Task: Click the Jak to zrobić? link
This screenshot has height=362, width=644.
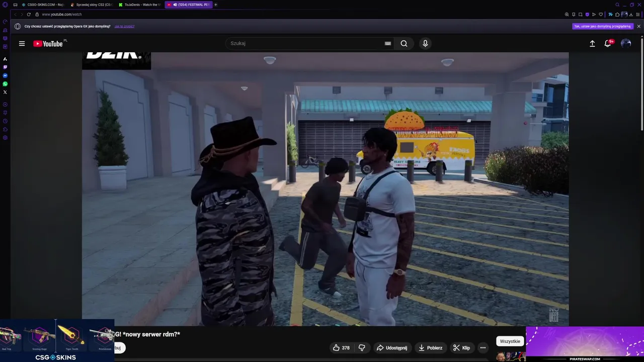Action: pos(124,26)
